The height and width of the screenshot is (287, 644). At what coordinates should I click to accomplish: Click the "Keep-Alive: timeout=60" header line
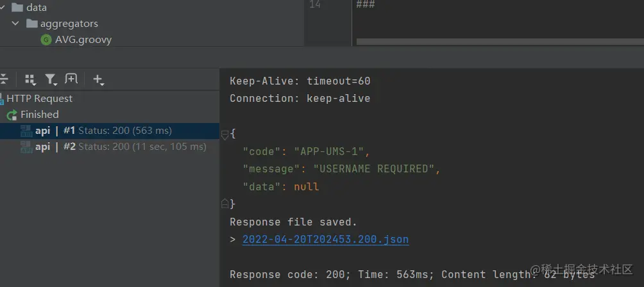coord(300,81)
